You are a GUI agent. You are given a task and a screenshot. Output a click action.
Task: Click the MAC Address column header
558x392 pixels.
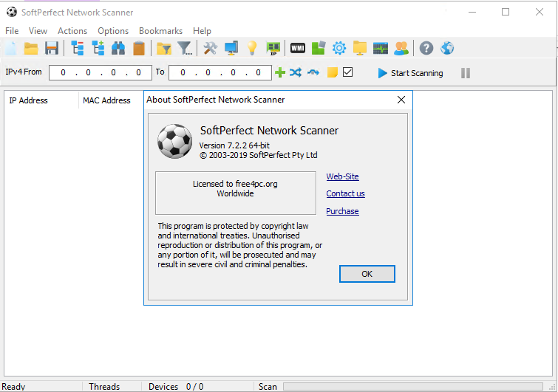click(106, 100)
